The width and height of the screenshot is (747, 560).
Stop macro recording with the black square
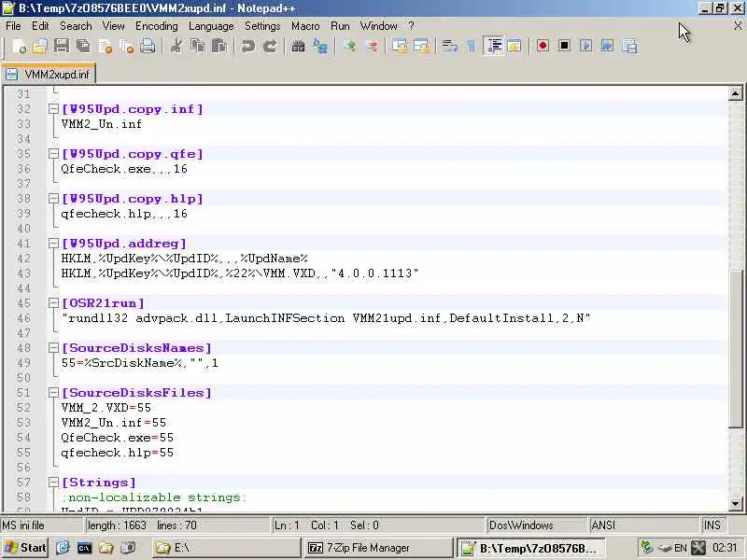click(x=565, y=46)
